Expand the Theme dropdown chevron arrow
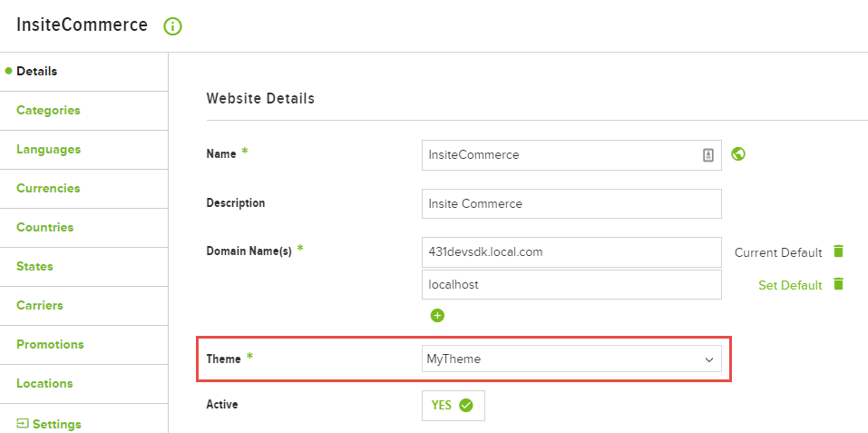This screenshot has width=868, height=433. [708, 359]
